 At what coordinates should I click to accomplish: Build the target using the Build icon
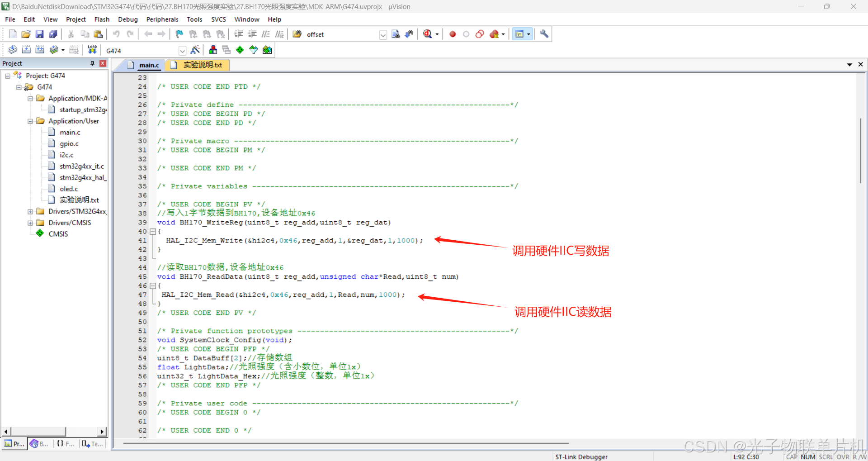[x=26, y=50]
